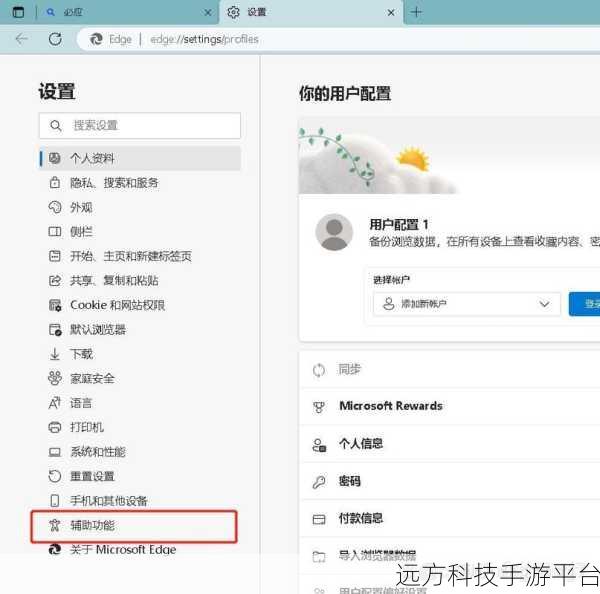The height and width of the screenshot is (594, 600).
Task: Open 家庭安全 settings section
Action: [x=140, y=379]
